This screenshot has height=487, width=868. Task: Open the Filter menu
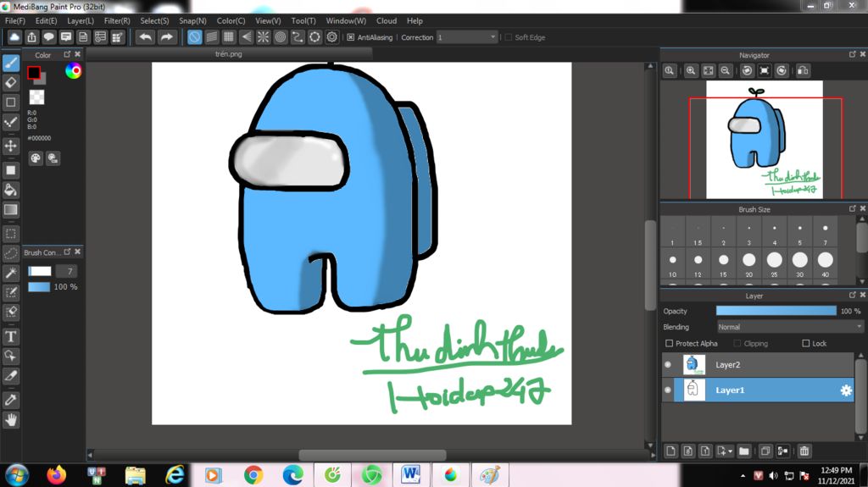coord(117,20)
